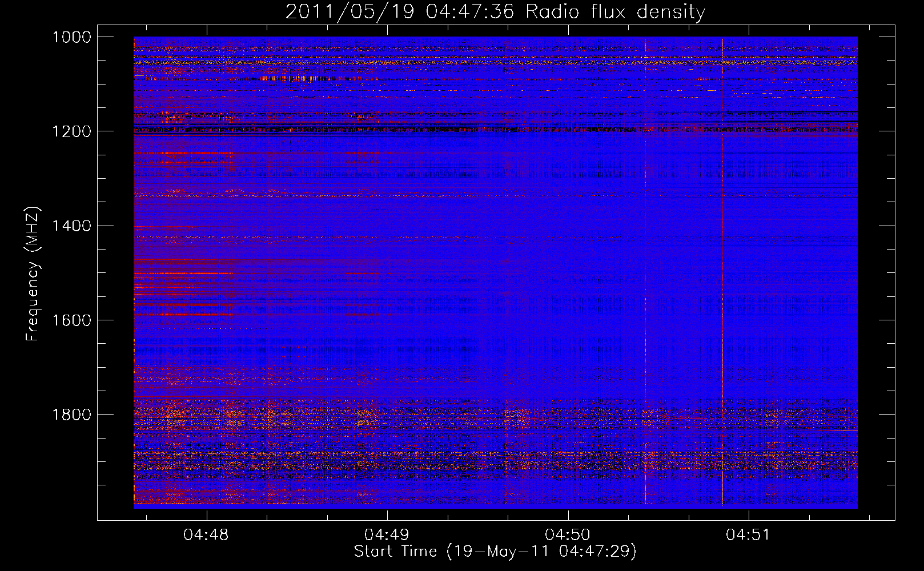Click the 1200 frequency tick label
Screen dimensions: 924x571
click(72, 131)
